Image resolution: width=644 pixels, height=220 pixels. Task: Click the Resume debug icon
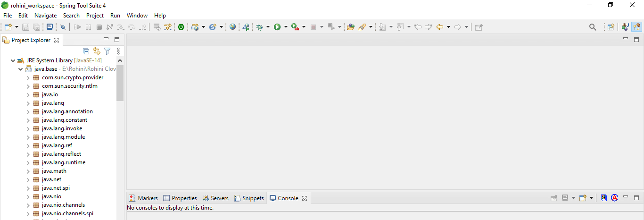(x=77, y=27)
